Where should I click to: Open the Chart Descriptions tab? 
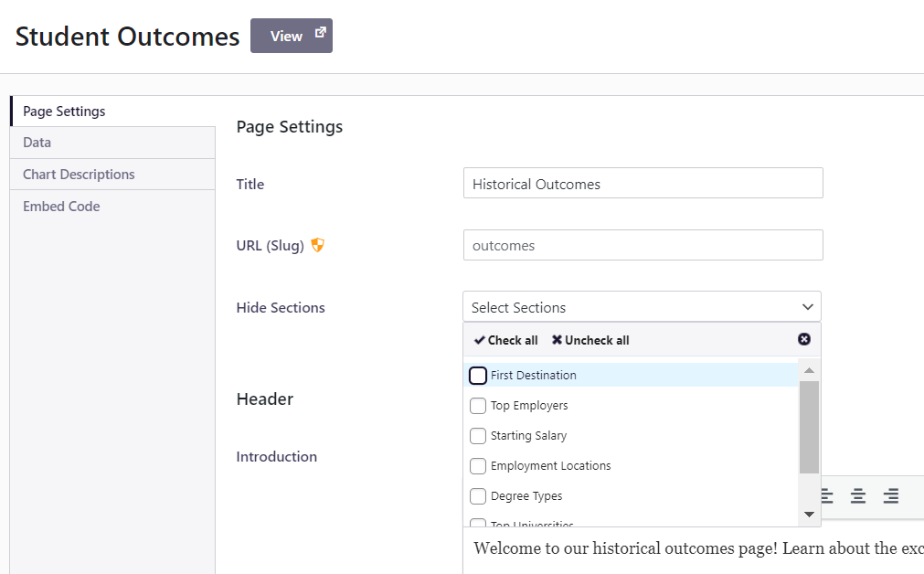tap(79, 175)
